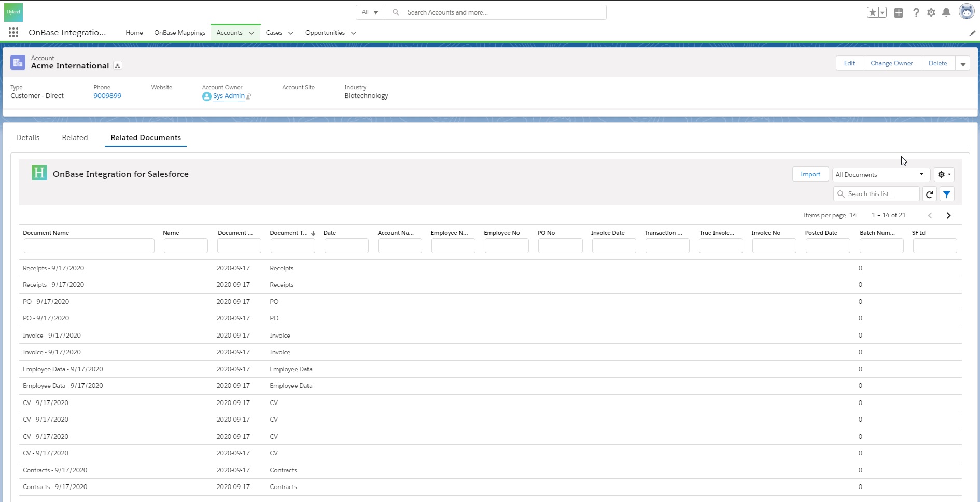Viewport: 980px width, 502px height.
Task: Open more account actions dropdown arrow
Action: (963, 64)
